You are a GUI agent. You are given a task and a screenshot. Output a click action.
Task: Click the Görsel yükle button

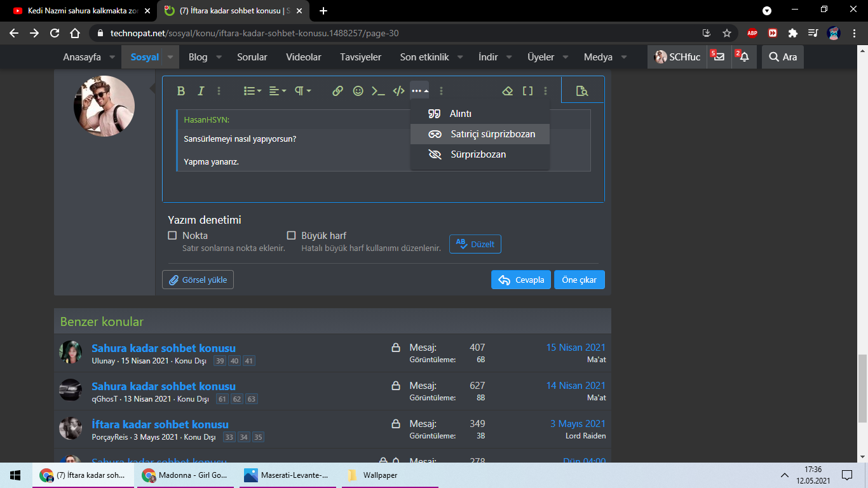pos(198,280)
